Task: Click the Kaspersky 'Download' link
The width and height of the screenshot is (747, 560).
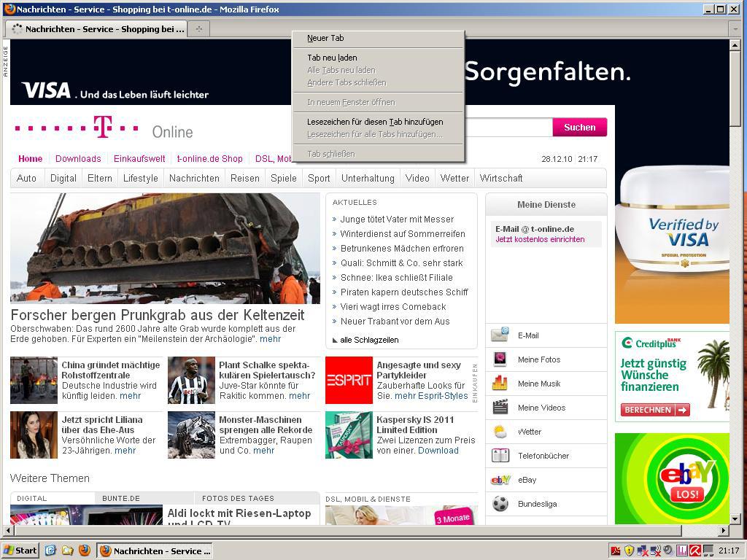Action: point(438,451)
